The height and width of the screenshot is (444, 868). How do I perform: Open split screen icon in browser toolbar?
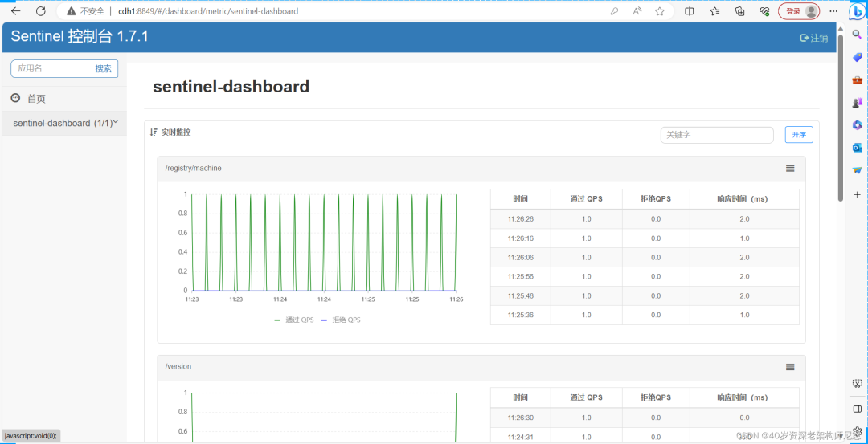pyautogui.click(x=690, y=11)
